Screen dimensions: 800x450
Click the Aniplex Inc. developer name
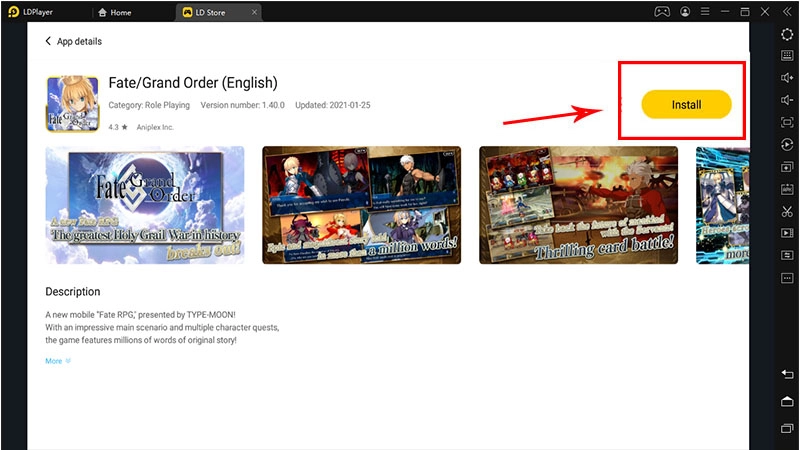[155, 127]
